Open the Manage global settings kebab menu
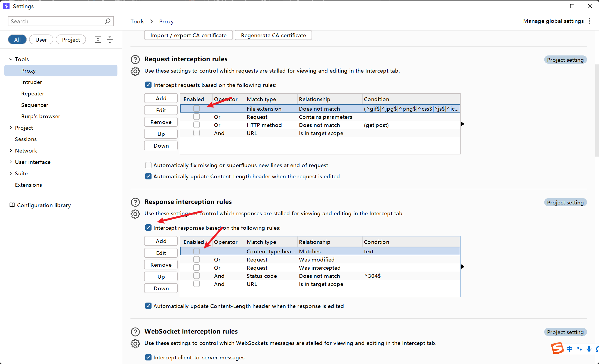The width and height of the screenshot is (599, 364). [589, 21]
